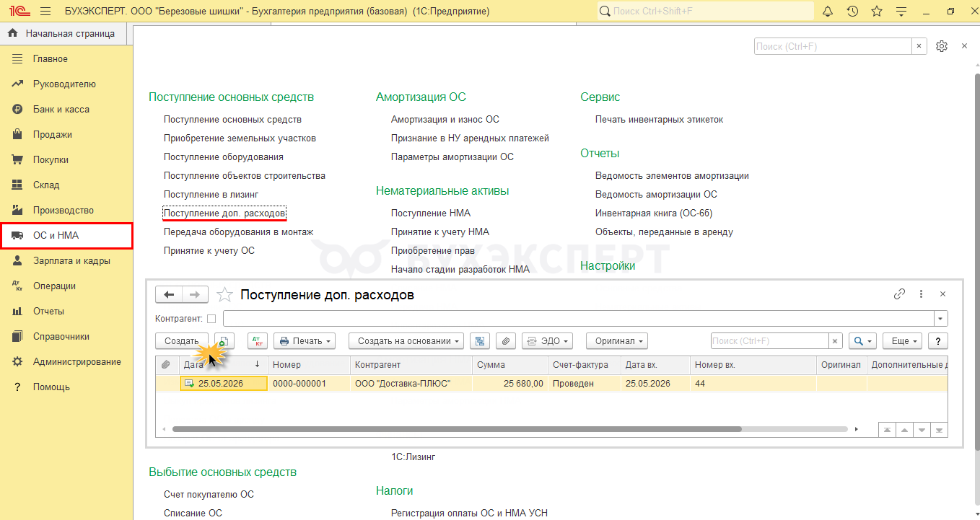
Task: Close the section panel with the X
Action: (964, 46)
